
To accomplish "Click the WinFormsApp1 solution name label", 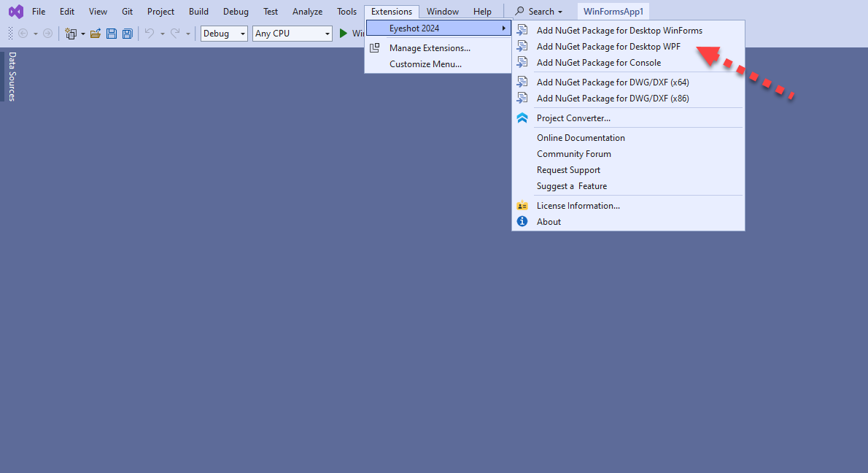I will click(613, 11).
